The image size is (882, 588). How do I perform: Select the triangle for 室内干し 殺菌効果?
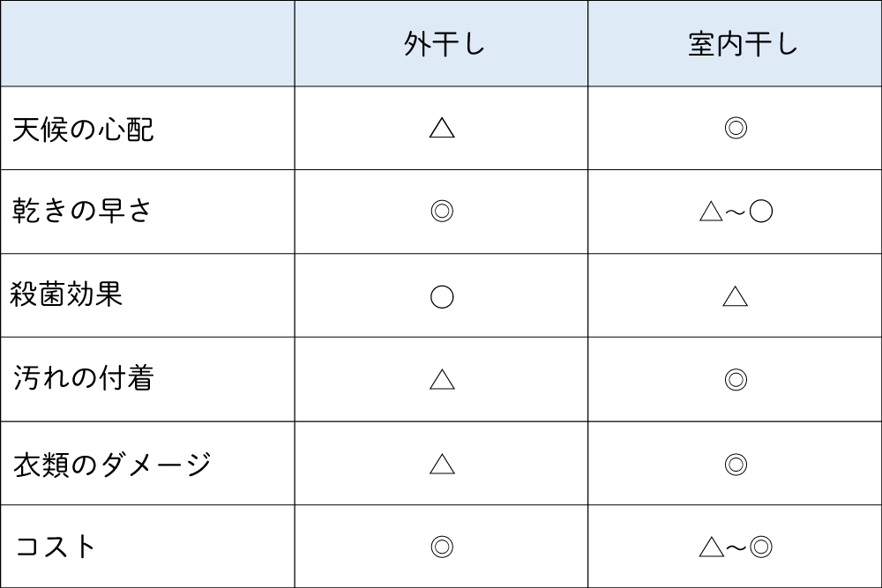pyautogui.click(x=736, y=296)
